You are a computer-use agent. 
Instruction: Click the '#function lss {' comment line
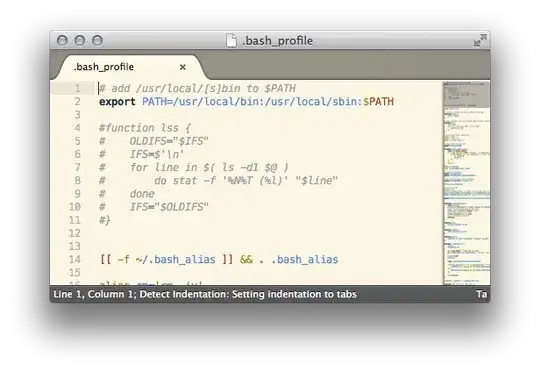click(x=145, y=128)
